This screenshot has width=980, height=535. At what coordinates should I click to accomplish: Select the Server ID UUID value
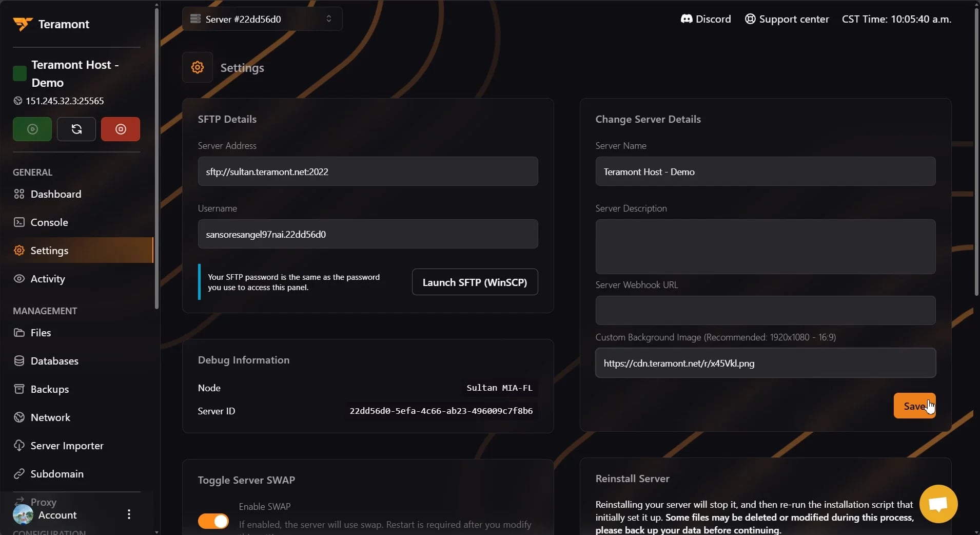point(441,411)
